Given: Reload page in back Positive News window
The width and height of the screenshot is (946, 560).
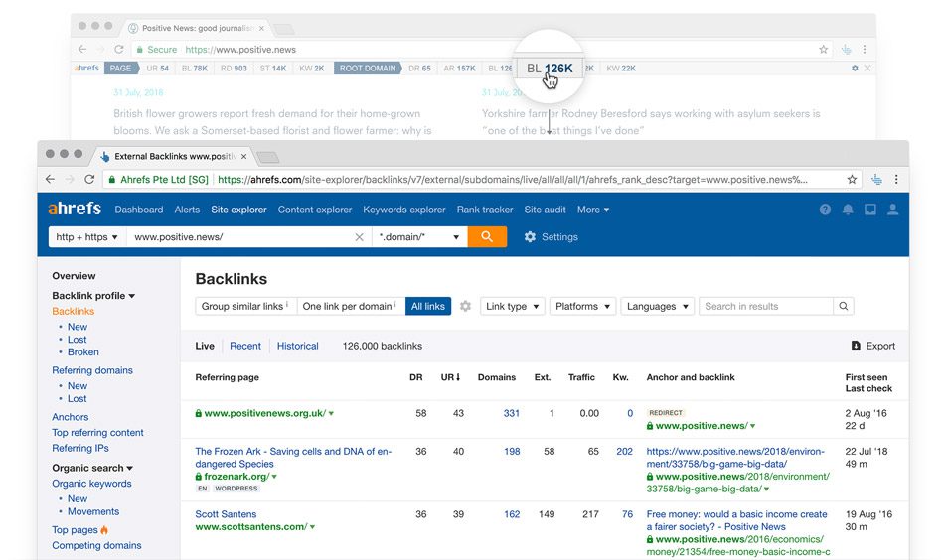Looking at the screenshot, I should coord(119,50).
